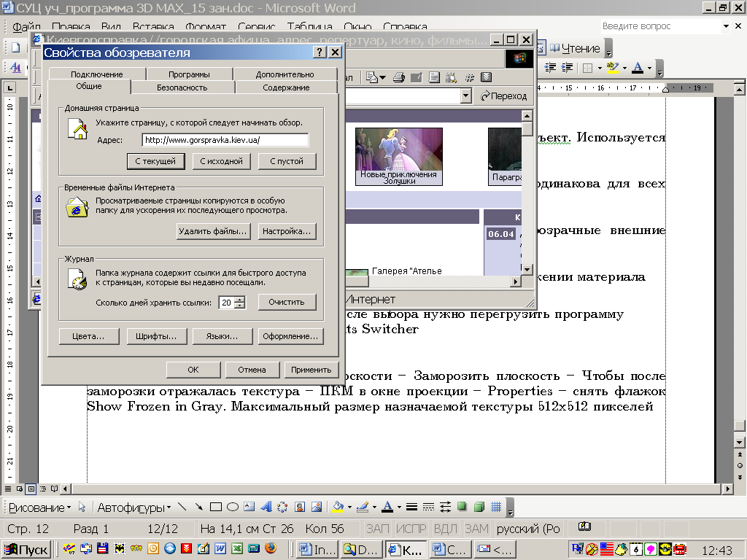This screenshot has height=560, width=747.
Task: Apply text Highlight color
Action: (612, 68)
